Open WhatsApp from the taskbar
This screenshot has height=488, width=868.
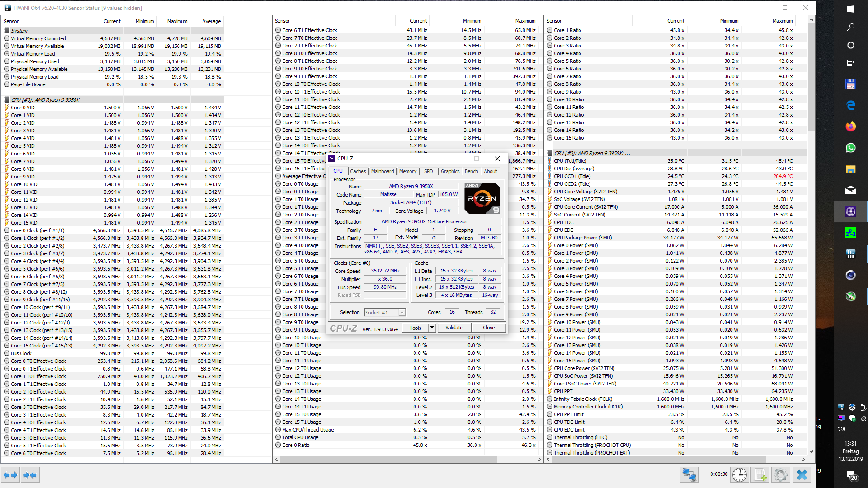tap(850, 148)
